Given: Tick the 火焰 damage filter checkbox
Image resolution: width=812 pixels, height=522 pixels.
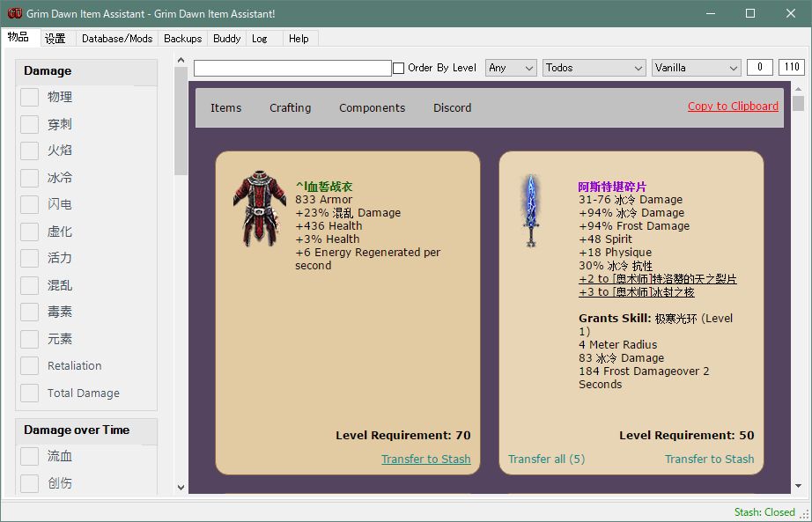Looking at the screenshot, I should click(30, 151).
